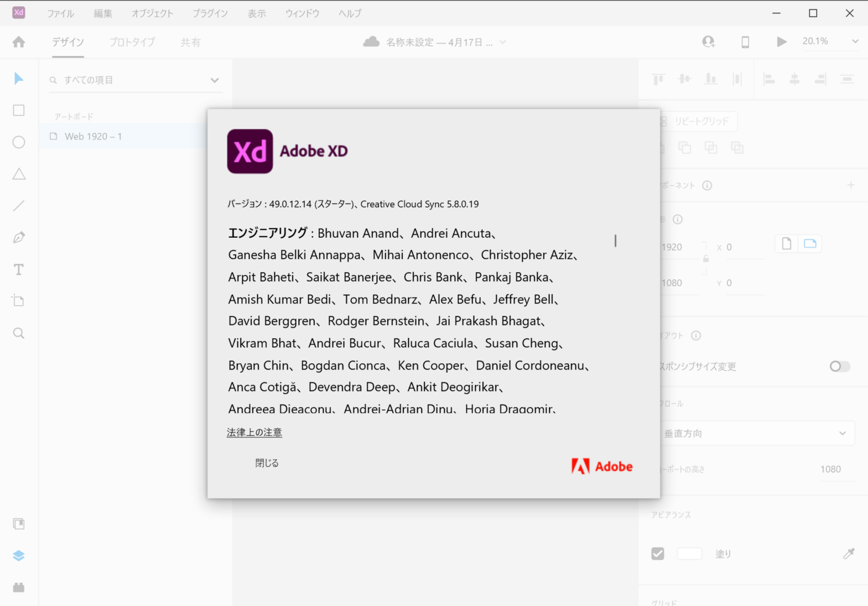Uncheck the 塗り fill checkbox
Screen dimensions: 868x606
(657, 553)
